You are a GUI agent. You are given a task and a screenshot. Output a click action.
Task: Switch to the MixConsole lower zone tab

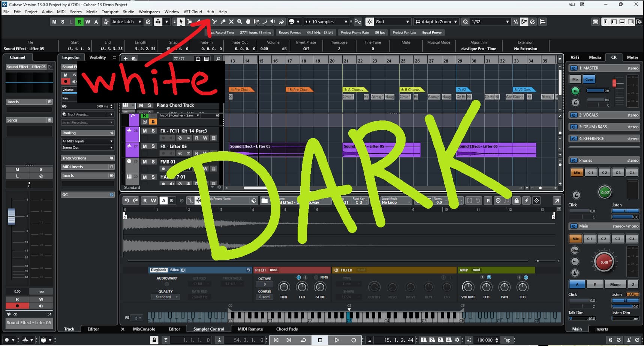coord(144,329)
